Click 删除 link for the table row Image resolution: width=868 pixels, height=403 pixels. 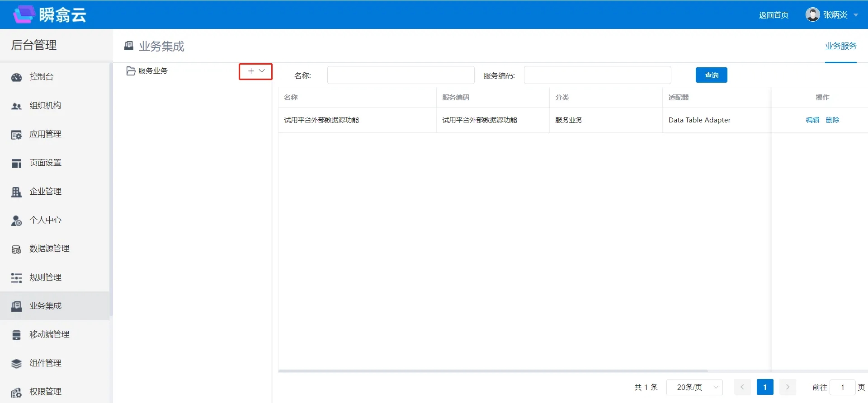832,120
